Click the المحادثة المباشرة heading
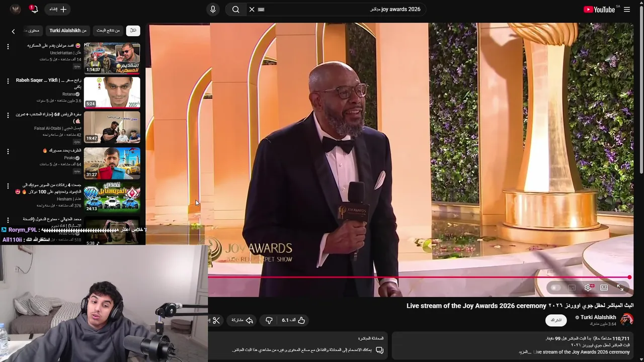 tap(371, 338)
